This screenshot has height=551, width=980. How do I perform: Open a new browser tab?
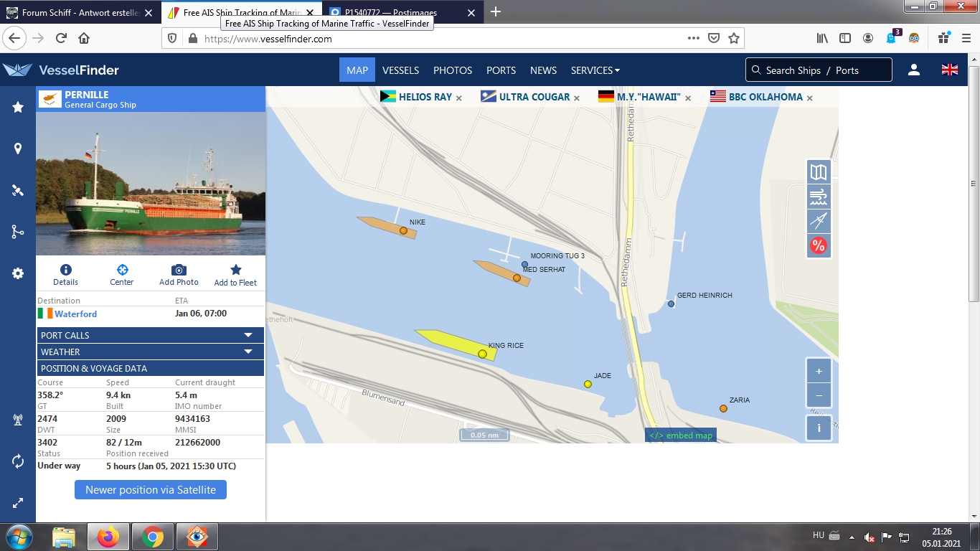496,12
